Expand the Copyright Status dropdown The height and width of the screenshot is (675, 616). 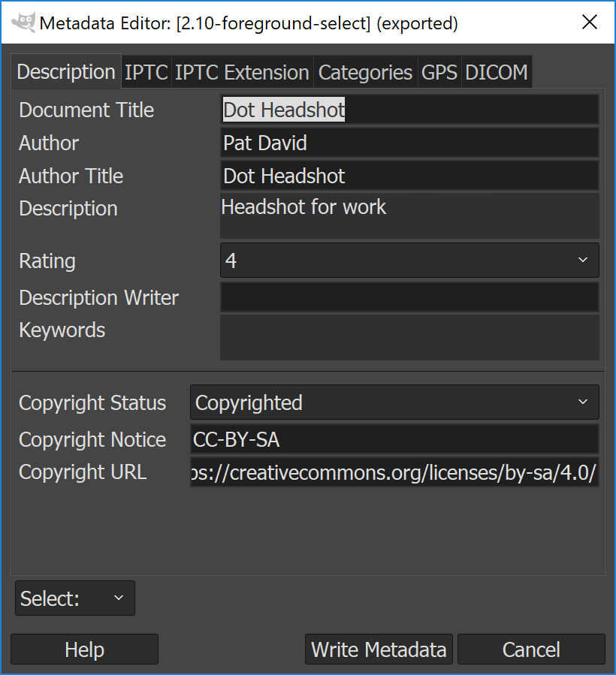[x=394, y=402]
